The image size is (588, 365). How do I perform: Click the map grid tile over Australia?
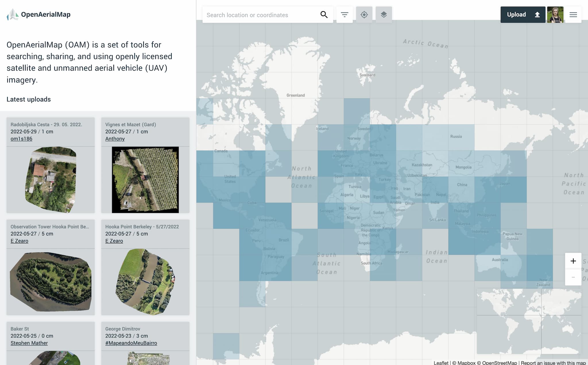[488, 268]
